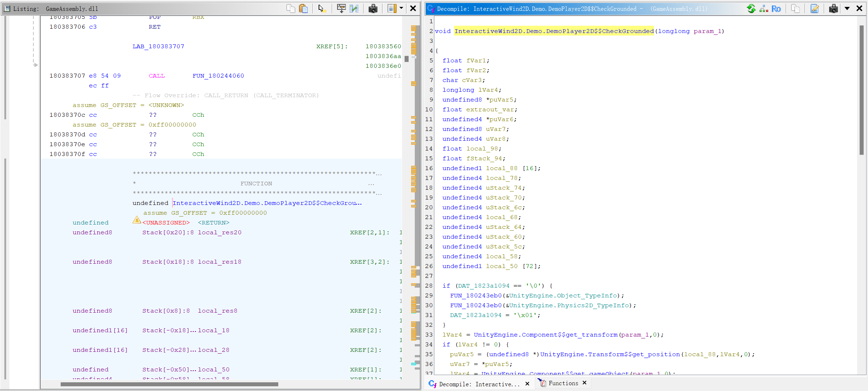Image resolution: width=868 pixels, height=391 pixels.
Task: Click the Listing vertical scrollbar thumb
Action: [x=406, y=59]
